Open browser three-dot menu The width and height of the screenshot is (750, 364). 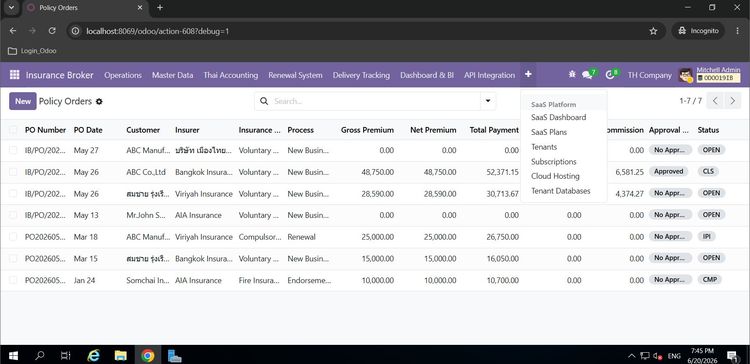738,31
